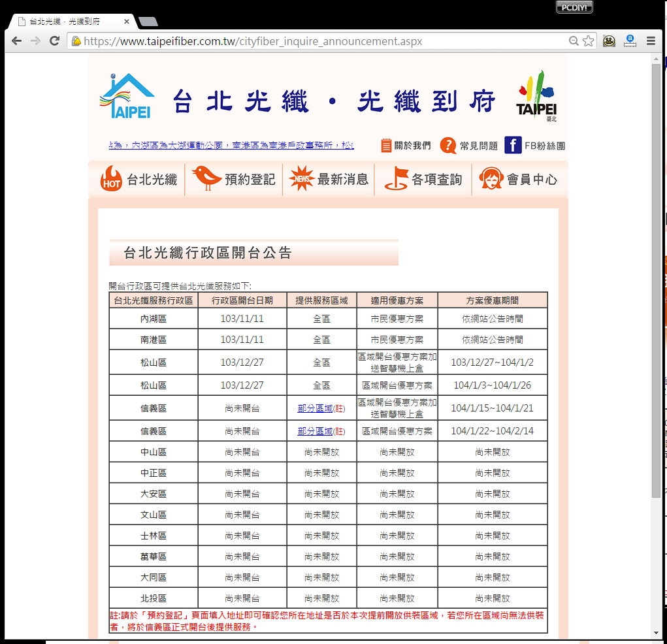Click the security lock icon in address bar
The width and height of the screenshot is (667, 644).
coord(76,41)
